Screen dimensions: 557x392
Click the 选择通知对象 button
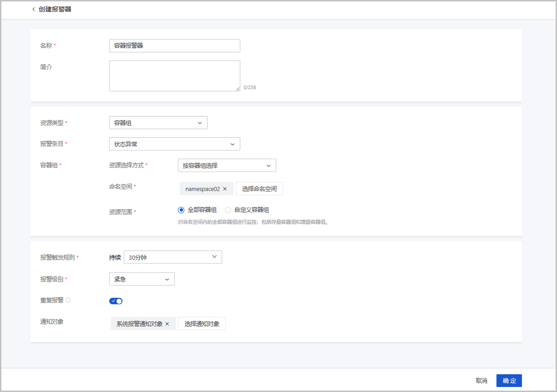[x=202, y=324]
